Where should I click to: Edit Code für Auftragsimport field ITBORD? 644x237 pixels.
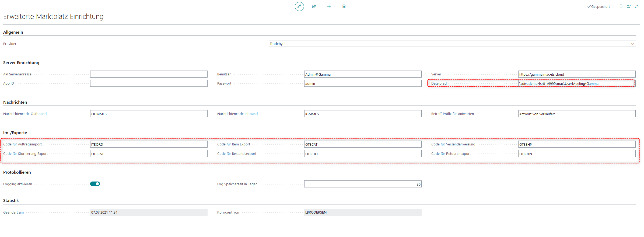(x=149, y=144)
